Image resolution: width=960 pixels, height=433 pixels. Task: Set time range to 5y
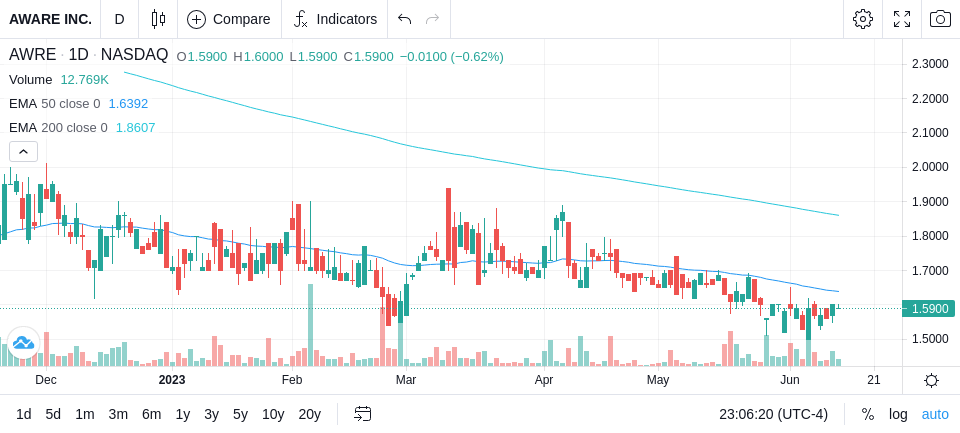click(240, 414)
